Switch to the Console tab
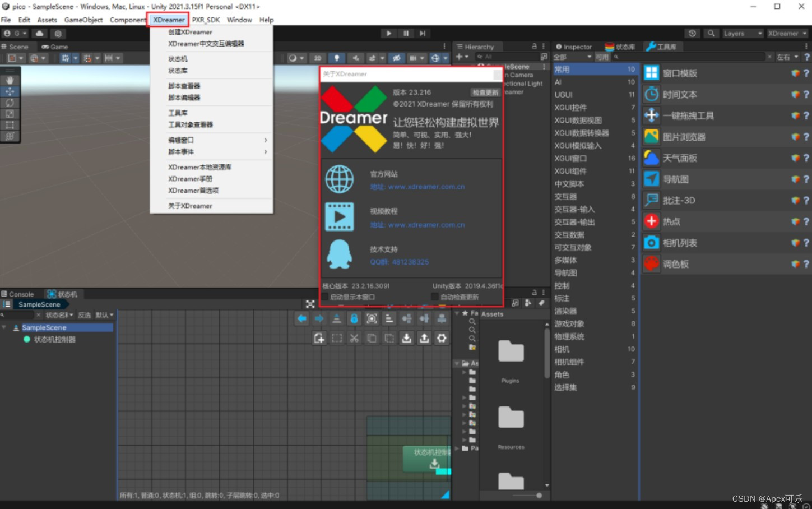The image size is (812, 509). pyautogui.click(x=18, y=294)
